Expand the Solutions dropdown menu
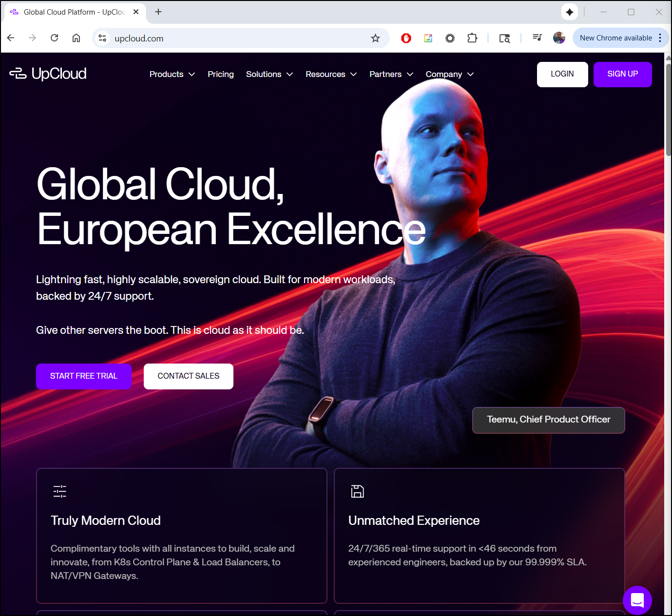 (269, 74)
